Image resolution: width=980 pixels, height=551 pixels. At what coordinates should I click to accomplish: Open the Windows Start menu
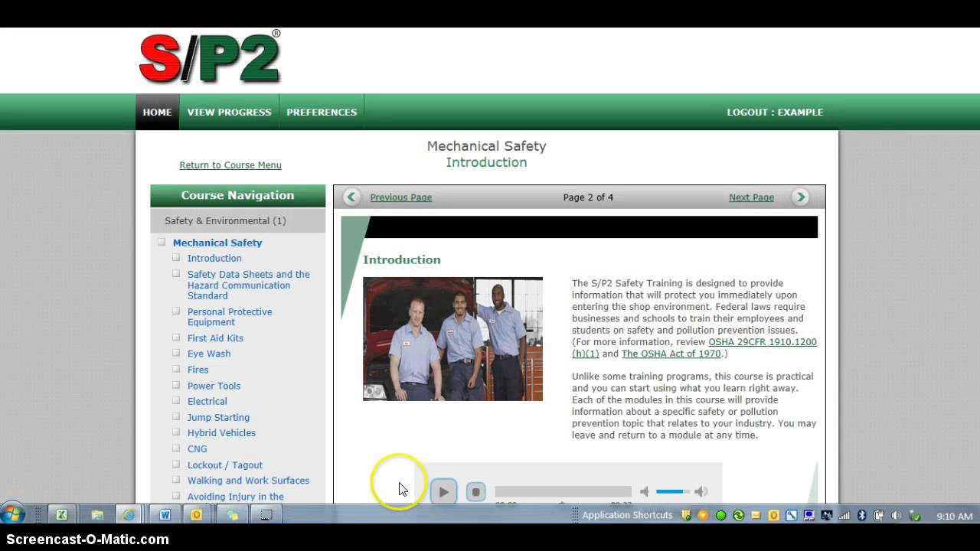tap(13, 514)
